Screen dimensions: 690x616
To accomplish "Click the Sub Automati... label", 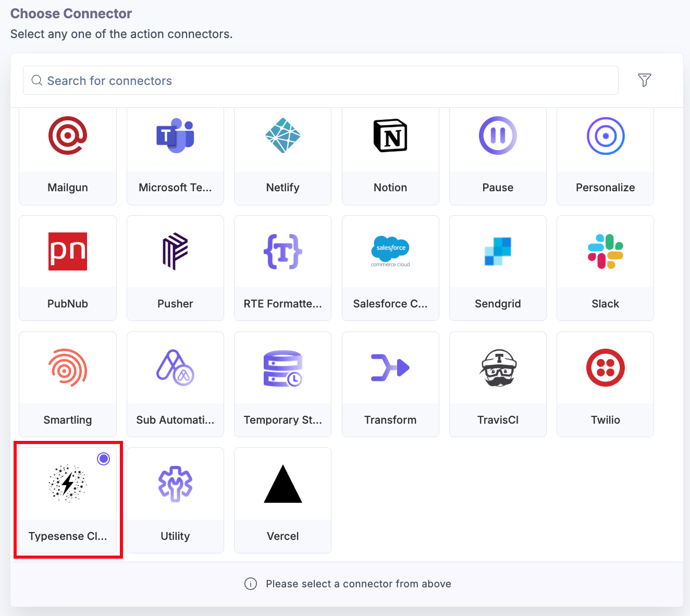I will tap(175, 420).
